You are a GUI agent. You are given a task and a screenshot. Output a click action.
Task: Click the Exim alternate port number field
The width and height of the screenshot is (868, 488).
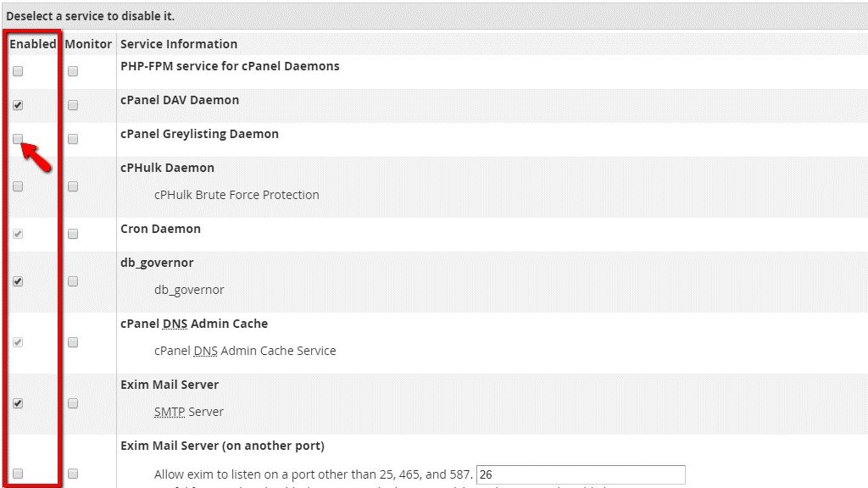(x=581, y=474)
